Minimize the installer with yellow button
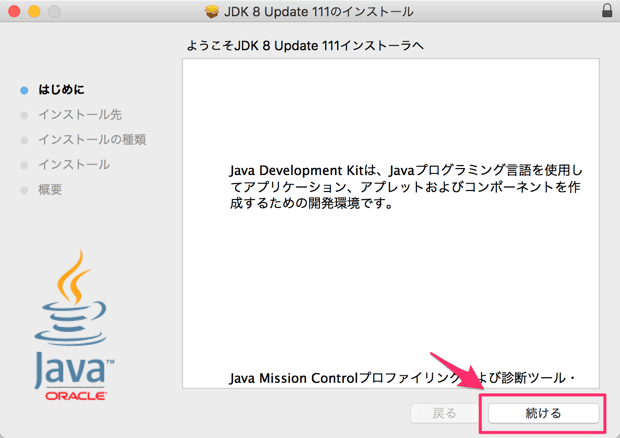The image size is (620, 438). pos(34,11)
